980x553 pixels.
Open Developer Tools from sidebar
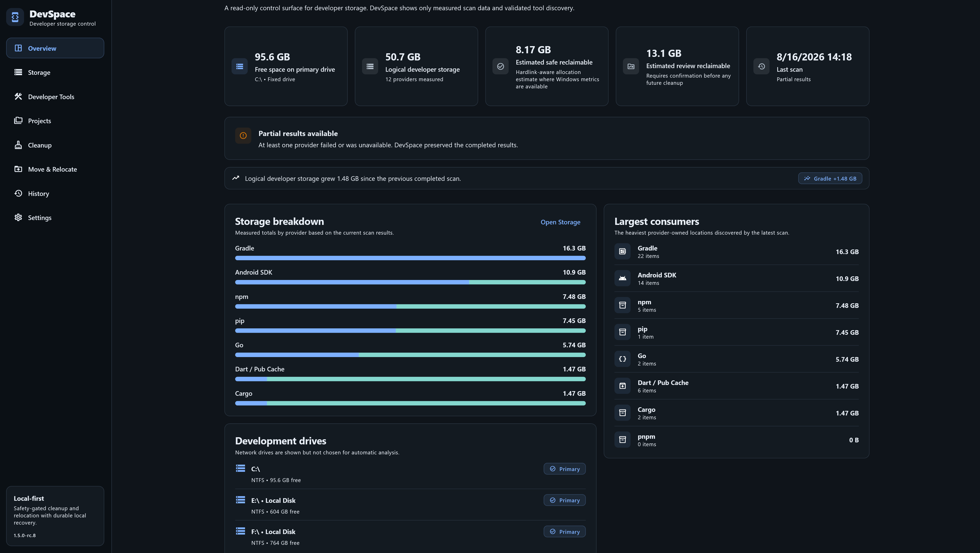pos(55,97)
